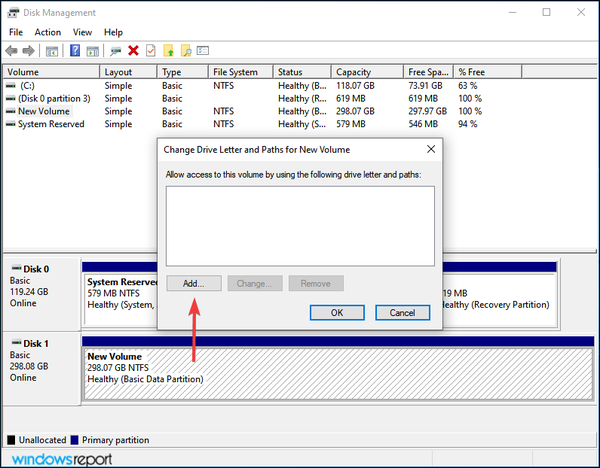This screenshot has height=468, width=600.
Task: Click the 118.07 GB capacity cell
Action: click(355, 85)
